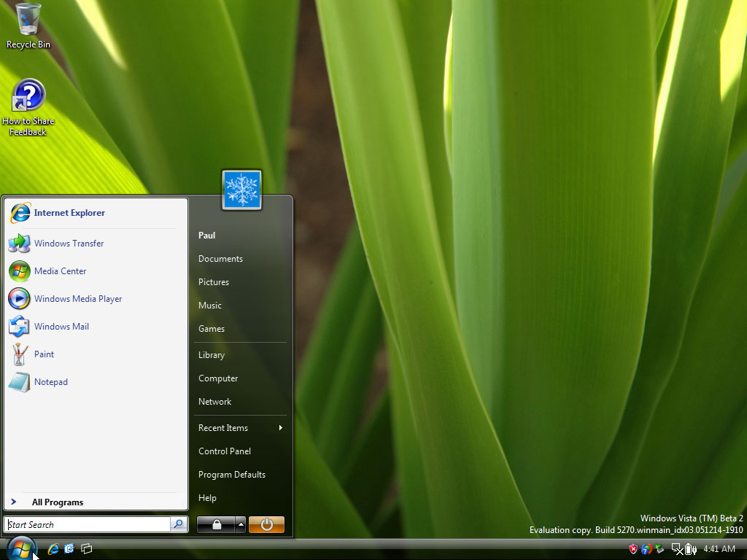Click the snowflake user account picture
The image size is (747, 560).
tap(241, 190)
